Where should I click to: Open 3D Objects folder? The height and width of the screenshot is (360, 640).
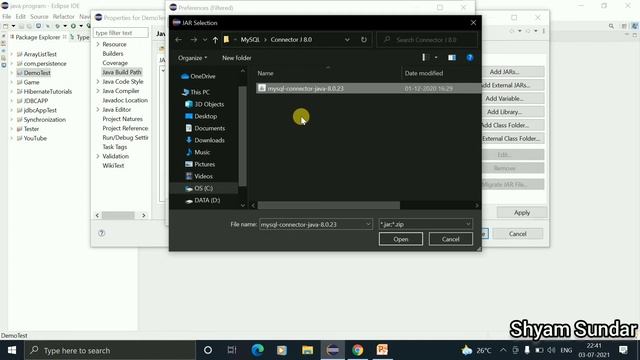coord(204,104)
